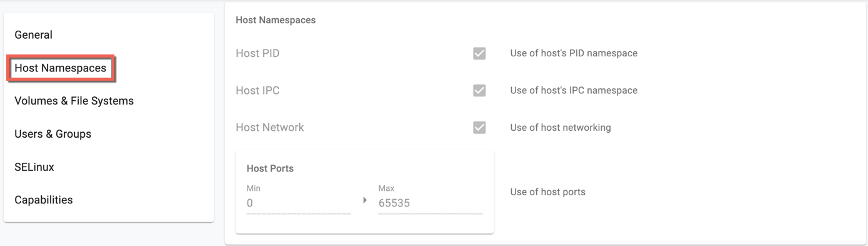868x246 pixels.
Task: Focus the Max host port field
Action: coord(431,203)
